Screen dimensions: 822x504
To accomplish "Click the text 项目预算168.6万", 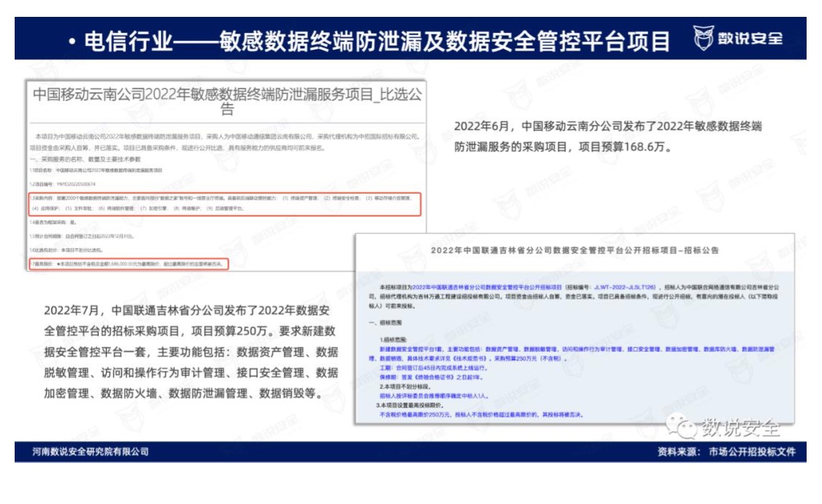I will pos(622,147).
